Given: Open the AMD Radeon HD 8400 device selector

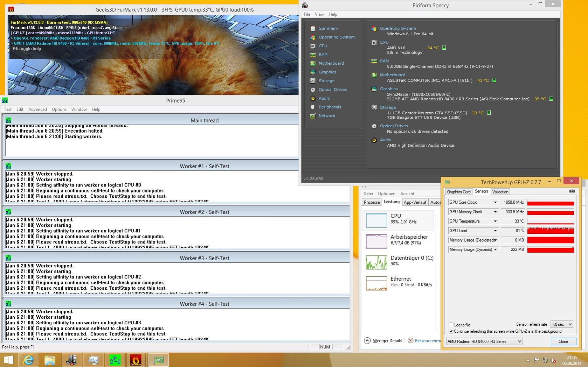Looking at the screenshot, I should pos(484,341).
